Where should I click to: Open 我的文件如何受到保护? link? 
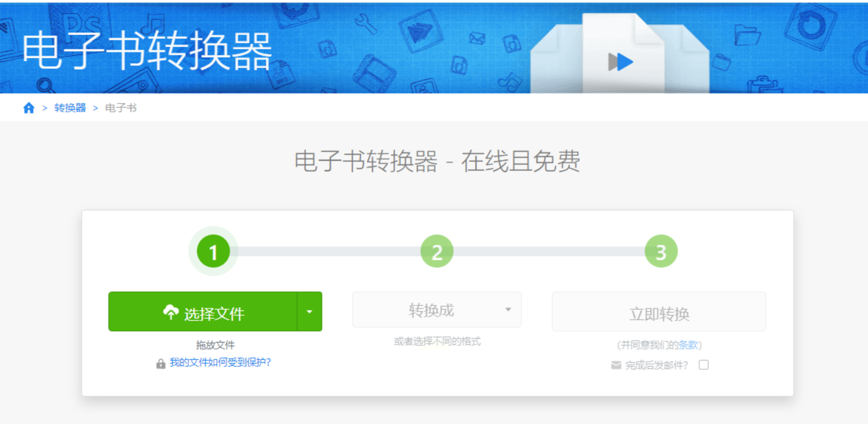(x=220, y=362)
